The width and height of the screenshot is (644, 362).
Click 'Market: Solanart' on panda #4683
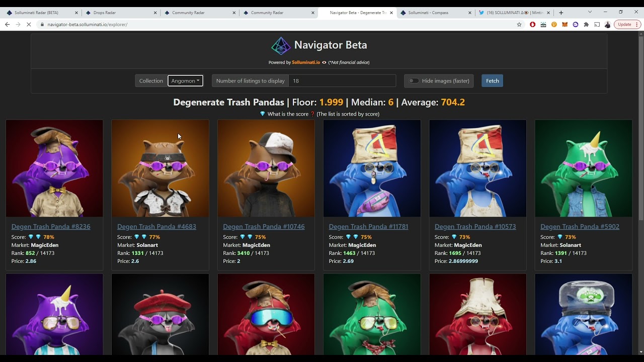[x=137, y=245]
